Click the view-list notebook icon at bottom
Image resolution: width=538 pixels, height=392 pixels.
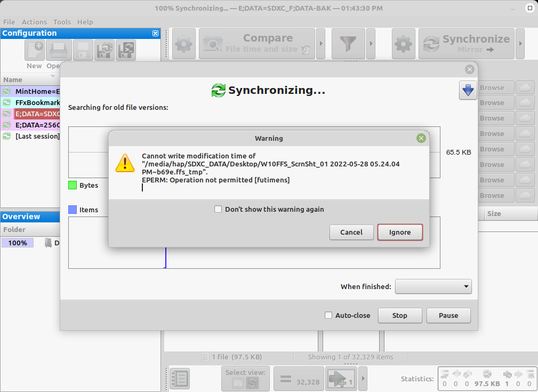[x=180, y=379]
